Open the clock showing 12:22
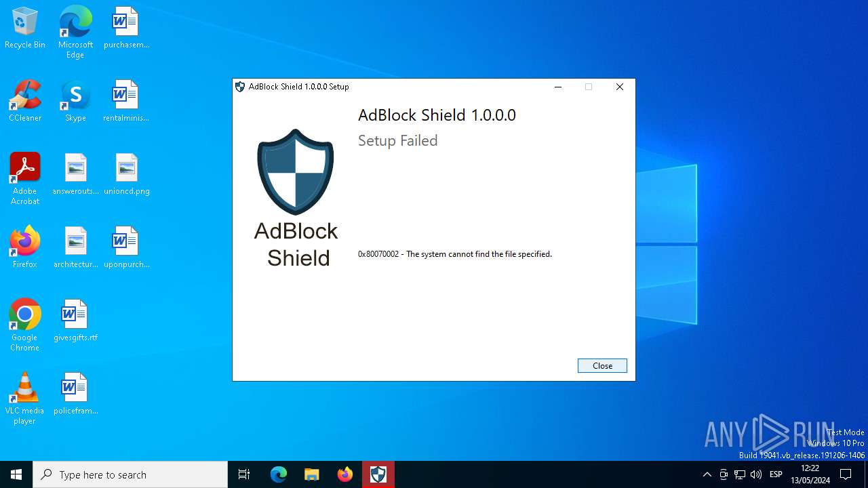This screenshot has width=868, height=488. pyautogui.click(x=810, y=474)
